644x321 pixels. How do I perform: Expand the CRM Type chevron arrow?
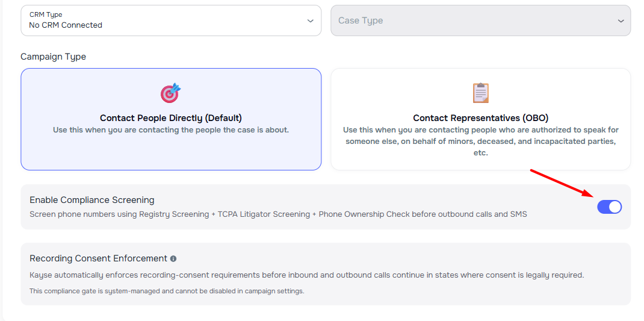tap(311, 20)
